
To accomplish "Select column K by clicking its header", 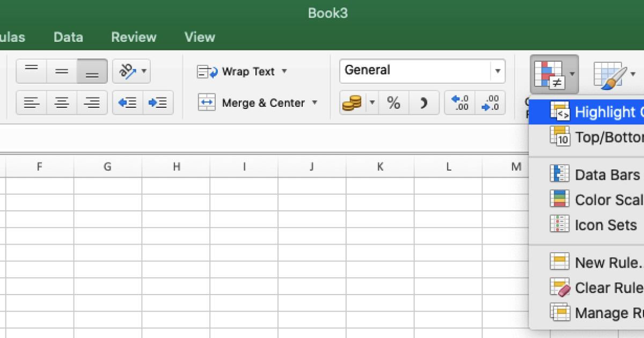I will tap(380, 167).
